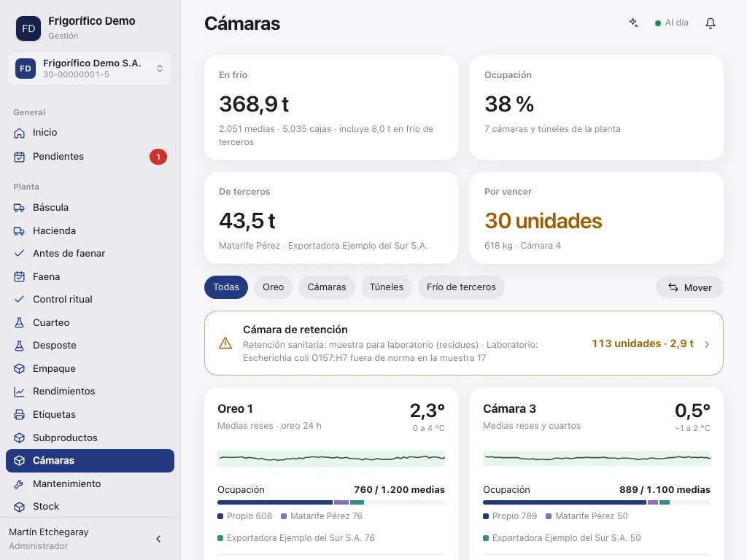
Task: Click the Báscula truck icon
Action: coord(19,208)
